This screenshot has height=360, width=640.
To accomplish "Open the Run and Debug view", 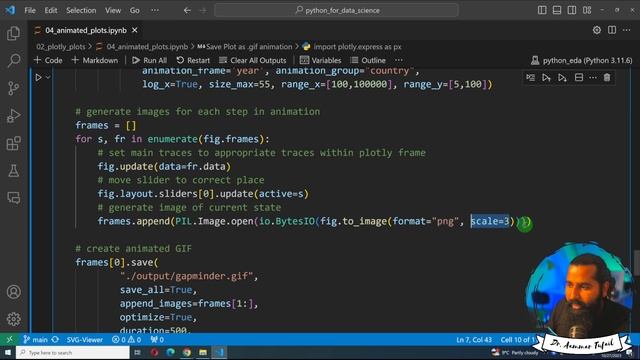I will [13, 116].
